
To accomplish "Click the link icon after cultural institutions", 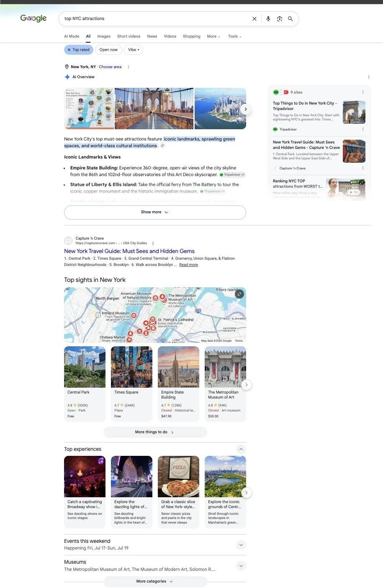I will point(162,146).
